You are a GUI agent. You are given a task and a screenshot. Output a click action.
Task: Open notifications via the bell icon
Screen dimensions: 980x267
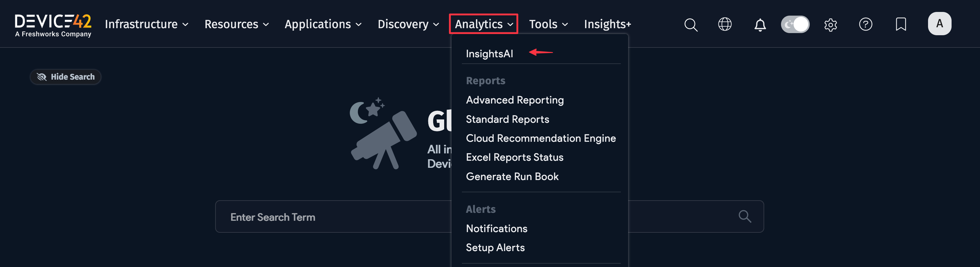coord(759,24)
